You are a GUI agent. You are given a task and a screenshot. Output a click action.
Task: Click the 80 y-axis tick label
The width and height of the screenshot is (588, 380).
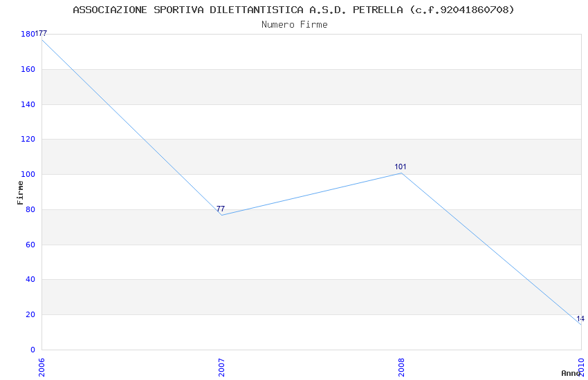click(30, 209)
